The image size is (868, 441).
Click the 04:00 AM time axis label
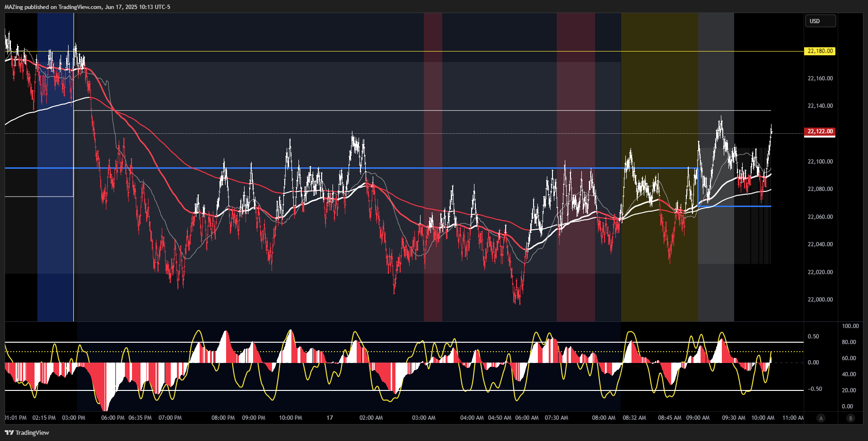[x=472, y=418]
